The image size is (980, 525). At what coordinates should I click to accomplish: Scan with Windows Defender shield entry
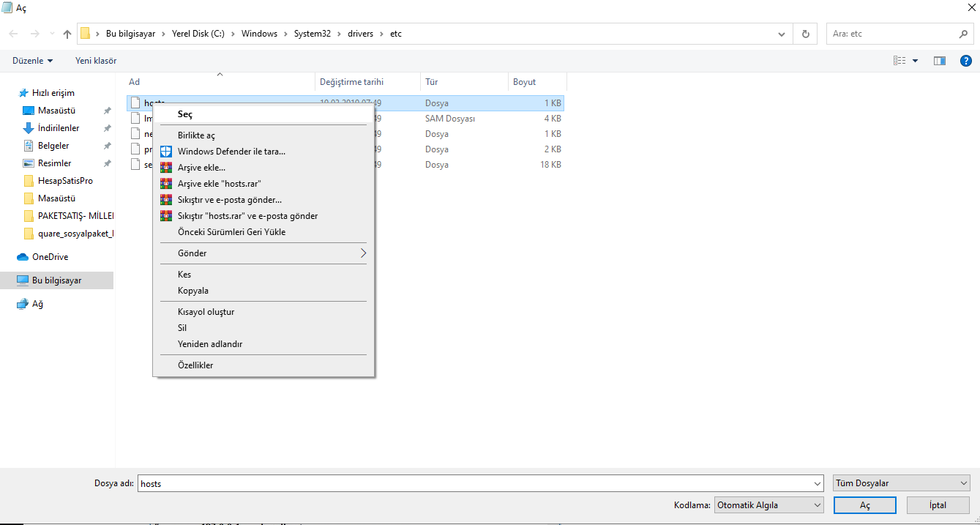(x=231, y=152)
